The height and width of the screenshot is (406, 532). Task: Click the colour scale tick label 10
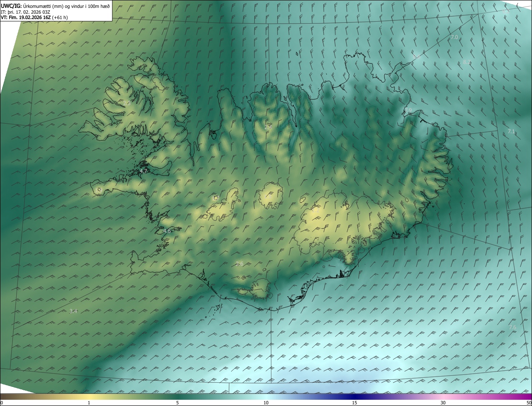click(x=266, y=403)
